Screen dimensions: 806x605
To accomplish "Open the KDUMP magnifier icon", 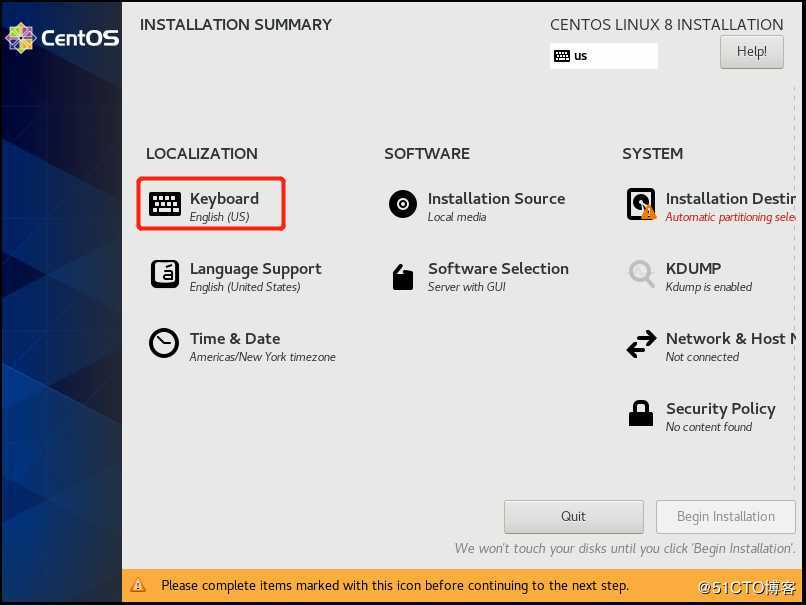I will [641, 273].
